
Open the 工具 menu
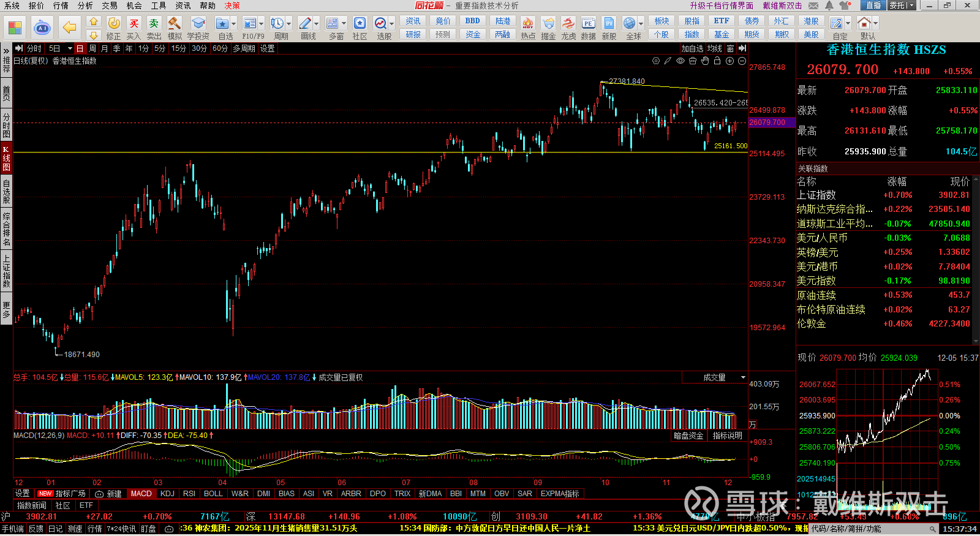[159, 6]
